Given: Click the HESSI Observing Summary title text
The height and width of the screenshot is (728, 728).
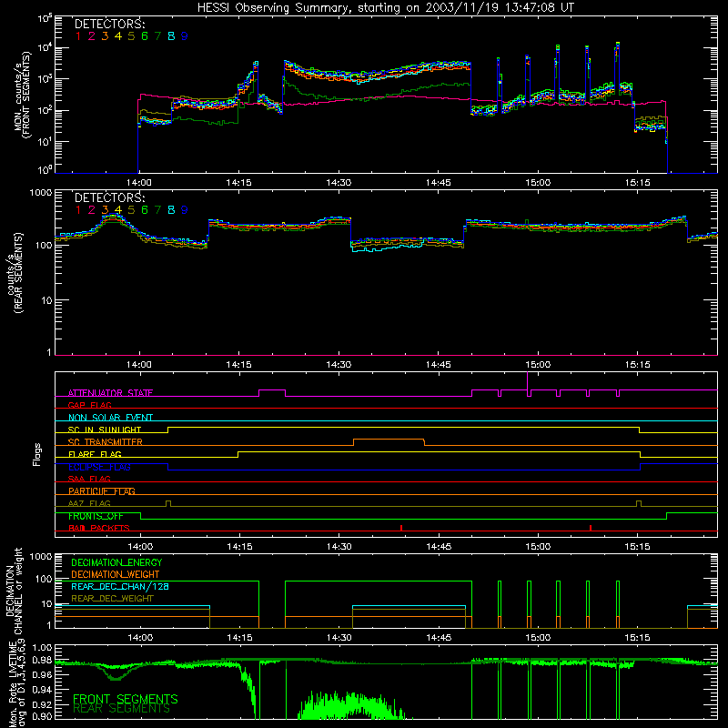Looking at the screenshot, I should pos(386,7).
